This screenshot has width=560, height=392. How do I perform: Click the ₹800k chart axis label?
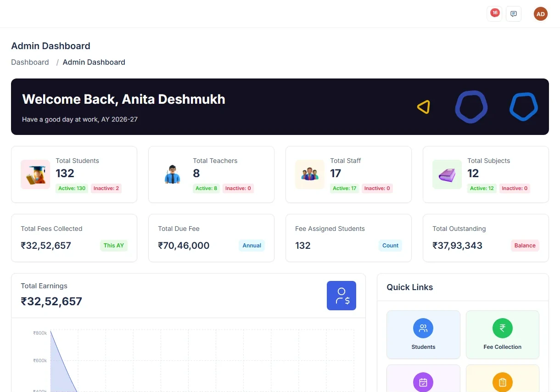pos(40,333)
